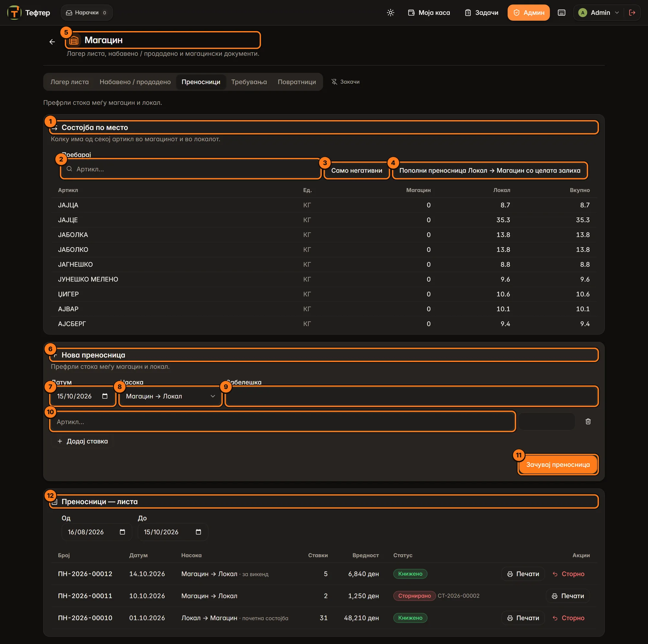648x644 pixels.
Task: Click Сторно for ПН-2026-00012
Action: coord(568,574)
